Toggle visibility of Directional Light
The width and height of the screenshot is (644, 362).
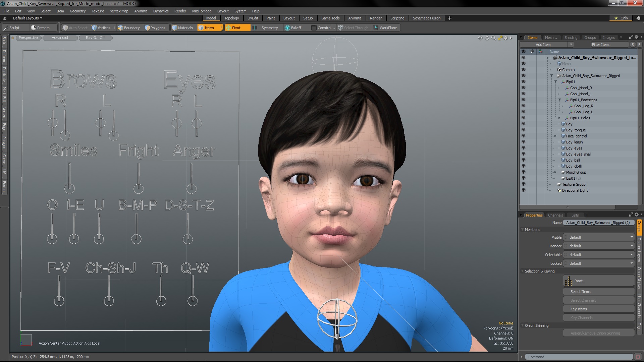tap(523, 190)
